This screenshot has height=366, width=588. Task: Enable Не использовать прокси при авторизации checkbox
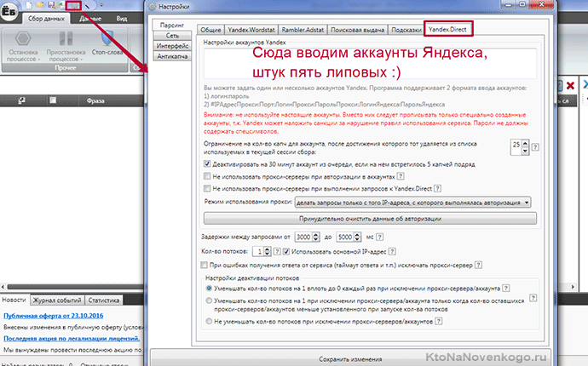[207, 175]
